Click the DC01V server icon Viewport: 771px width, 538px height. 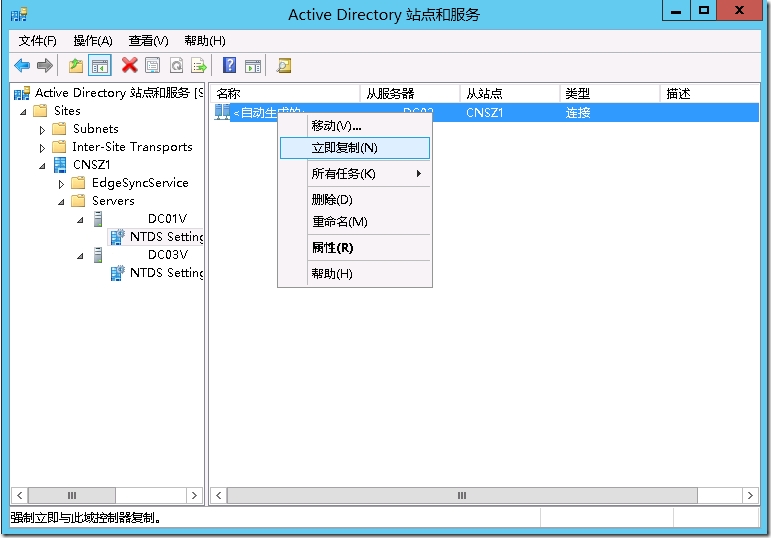[x=98, y=219]
